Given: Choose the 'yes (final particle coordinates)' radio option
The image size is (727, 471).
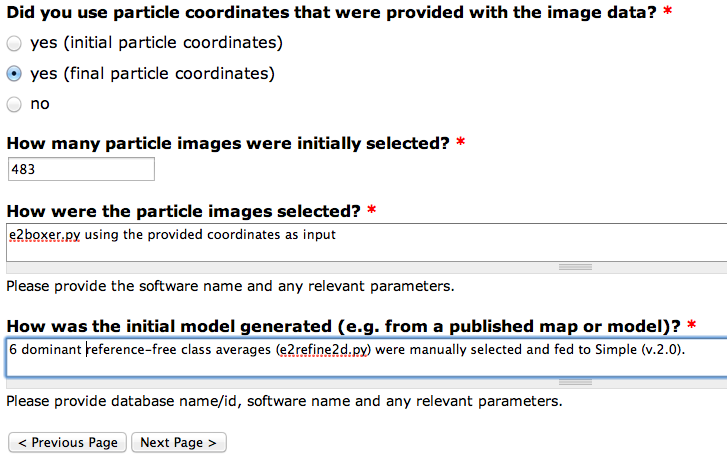Looking at the screenshot, I should (14, 74).
